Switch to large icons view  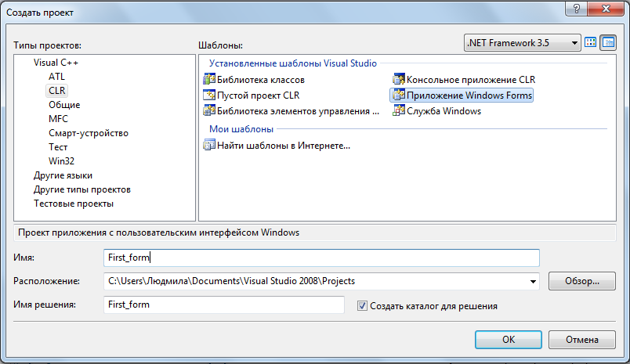point(592,42)
